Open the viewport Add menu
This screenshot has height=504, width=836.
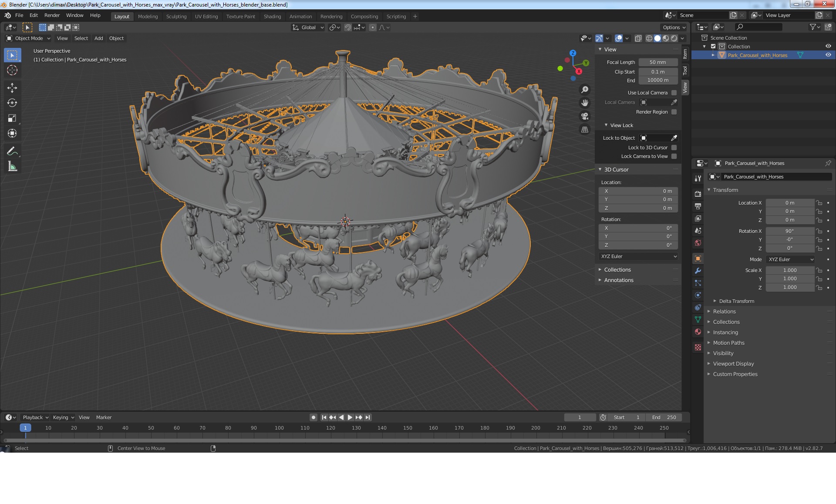pos(99,38)
